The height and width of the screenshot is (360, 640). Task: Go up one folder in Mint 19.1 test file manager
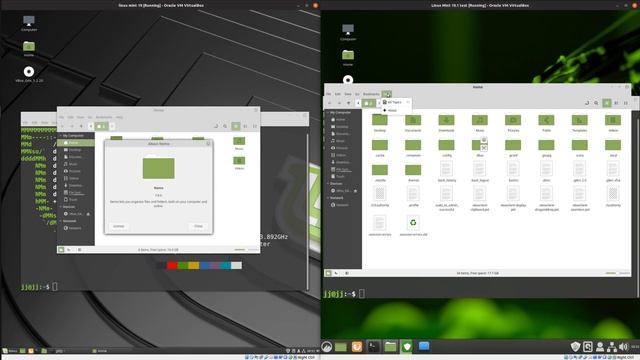coord(348,103)
